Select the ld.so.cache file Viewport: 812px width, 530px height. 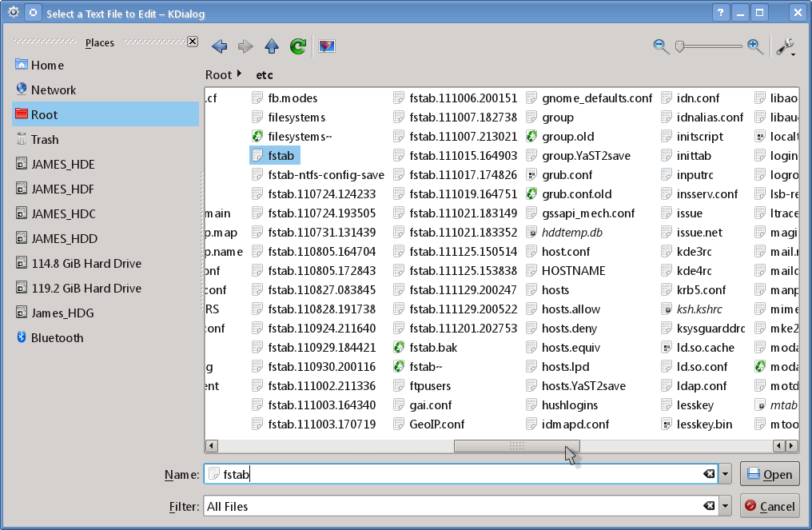click(698, 348)
